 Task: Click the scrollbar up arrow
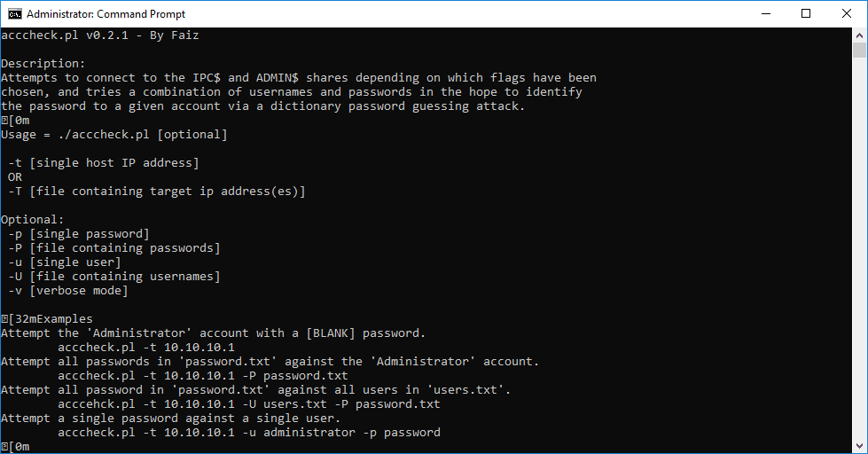860,34
